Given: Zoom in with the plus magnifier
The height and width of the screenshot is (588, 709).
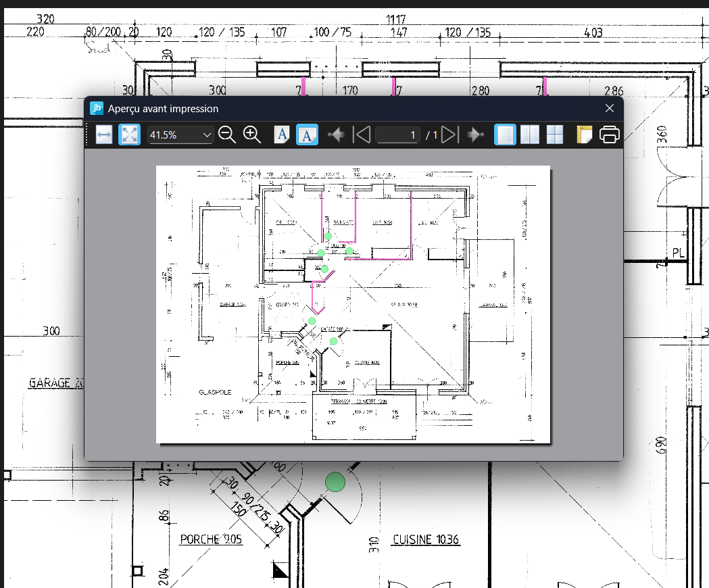Looking at the screenshot, I should 252,134.
